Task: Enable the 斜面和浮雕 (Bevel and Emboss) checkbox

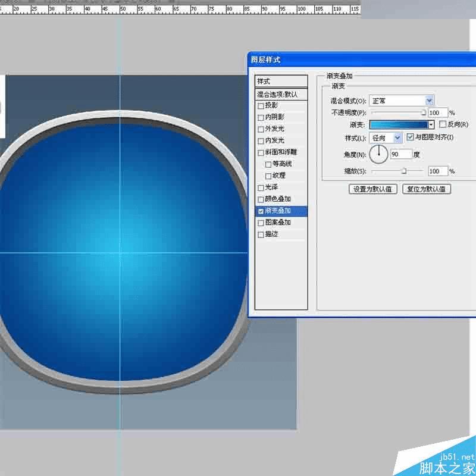Action: pos(260,152)
